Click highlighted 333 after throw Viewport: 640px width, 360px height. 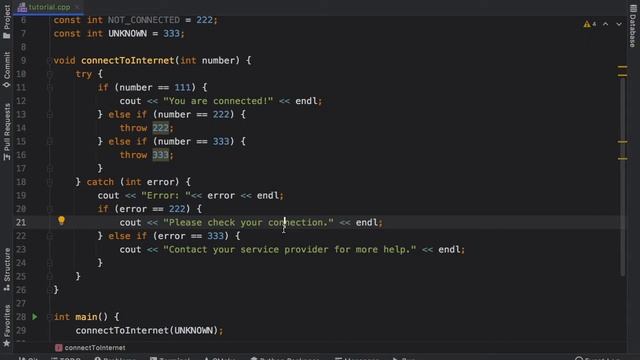point(160,155)
